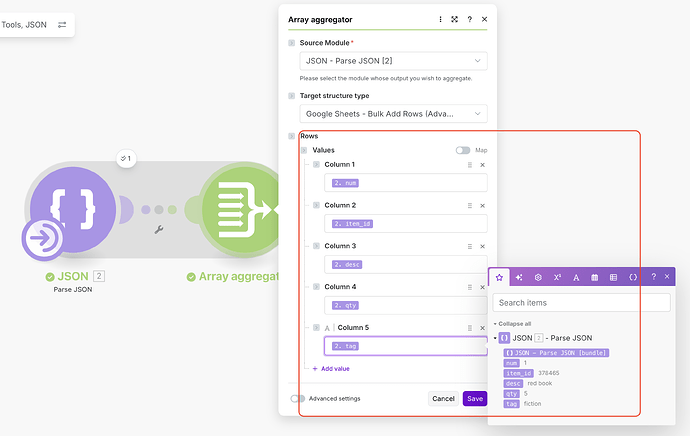Save the Array aggregator settings
Screen dimensions: 690x436
click(x=475, y=399)
